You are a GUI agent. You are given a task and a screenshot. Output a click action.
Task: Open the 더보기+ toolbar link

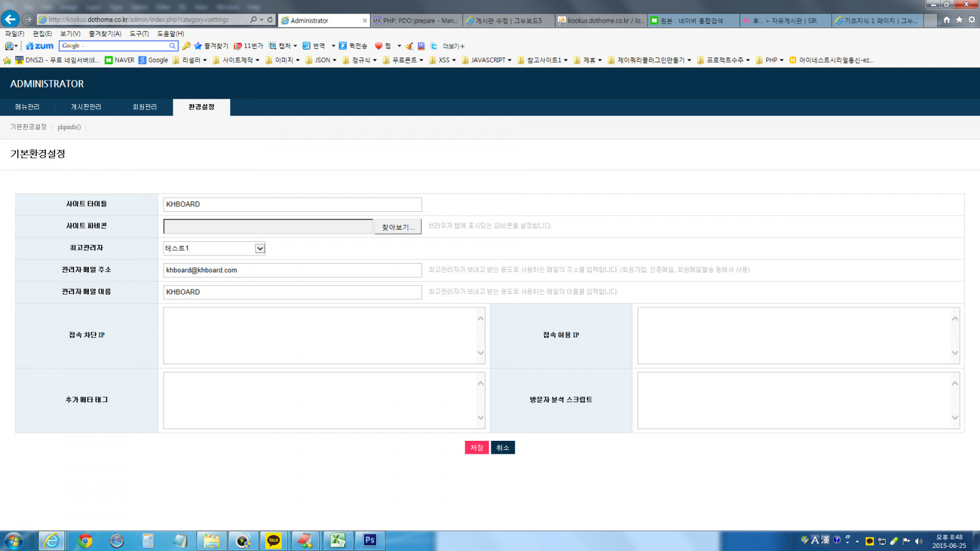(454, 46)
